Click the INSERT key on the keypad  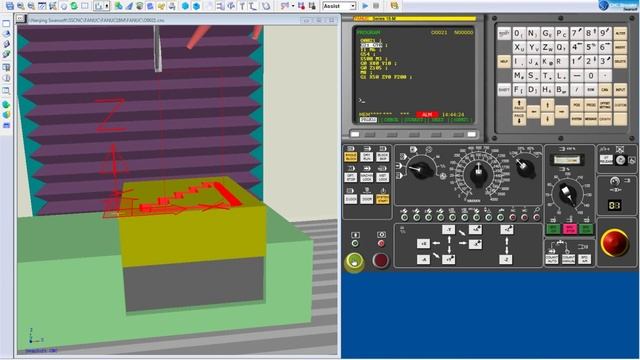pos(620,47)
